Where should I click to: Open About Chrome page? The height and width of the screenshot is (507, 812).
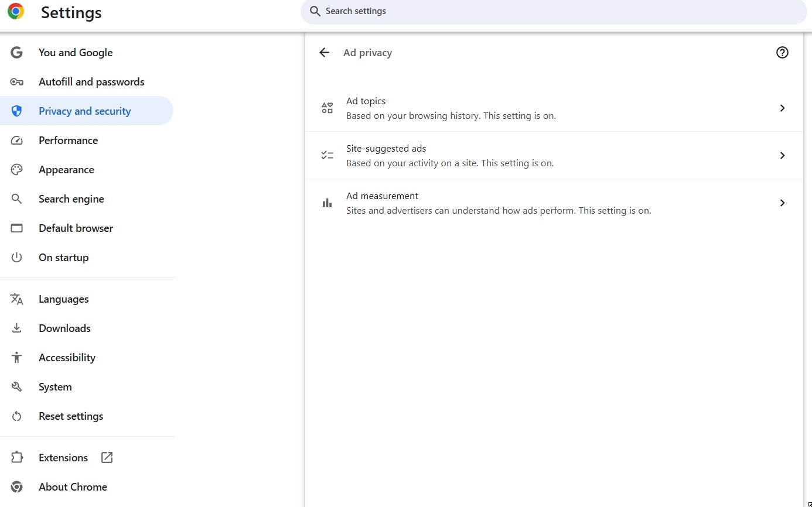pyautogui.click(x=73, y=487)
